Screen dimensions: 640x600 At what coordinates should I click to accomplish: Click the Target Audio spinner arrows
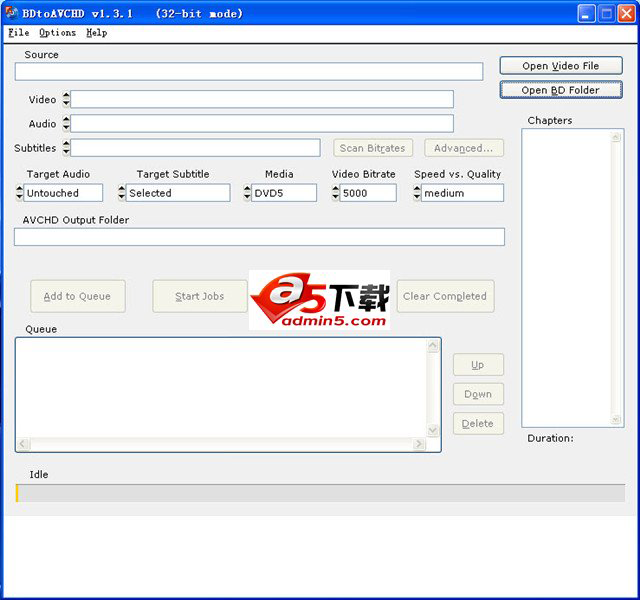20,193
